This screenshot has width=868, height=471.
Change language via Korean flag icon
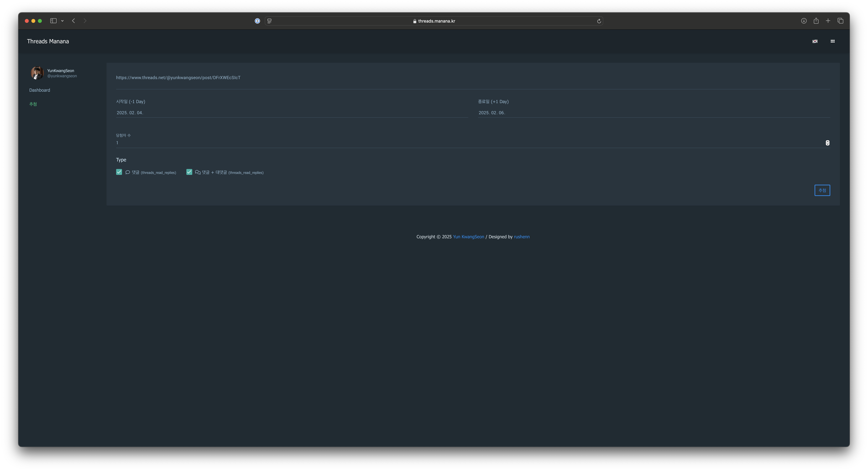[815, 41]
